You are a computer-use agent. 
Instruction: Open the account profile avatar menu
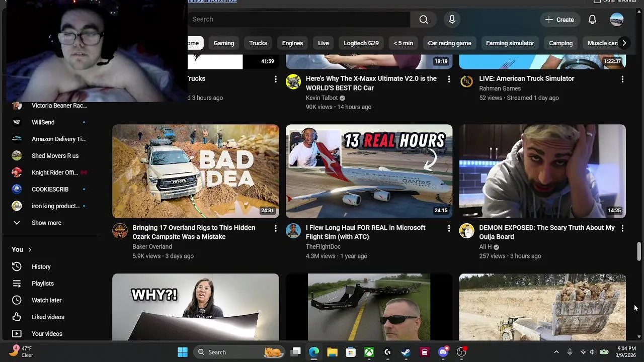pyautogui.click(x=617, y=20)
